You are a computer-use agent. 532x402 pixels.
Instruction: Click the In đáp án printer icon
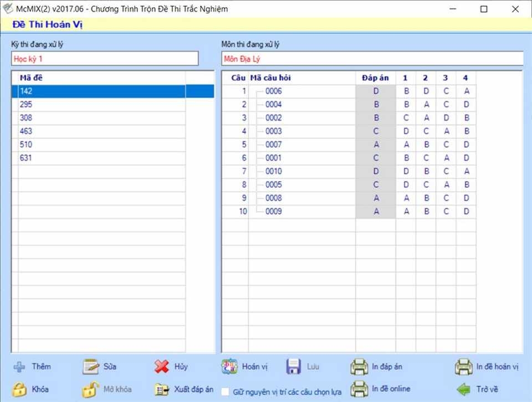tap(359, 367)
